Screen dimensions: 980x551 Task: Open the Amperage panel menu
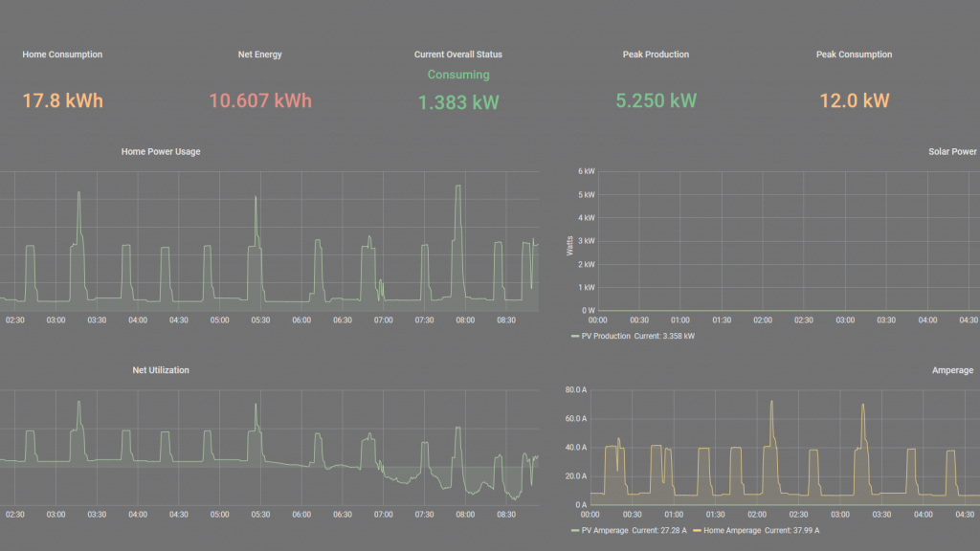[x=950, y=369]
